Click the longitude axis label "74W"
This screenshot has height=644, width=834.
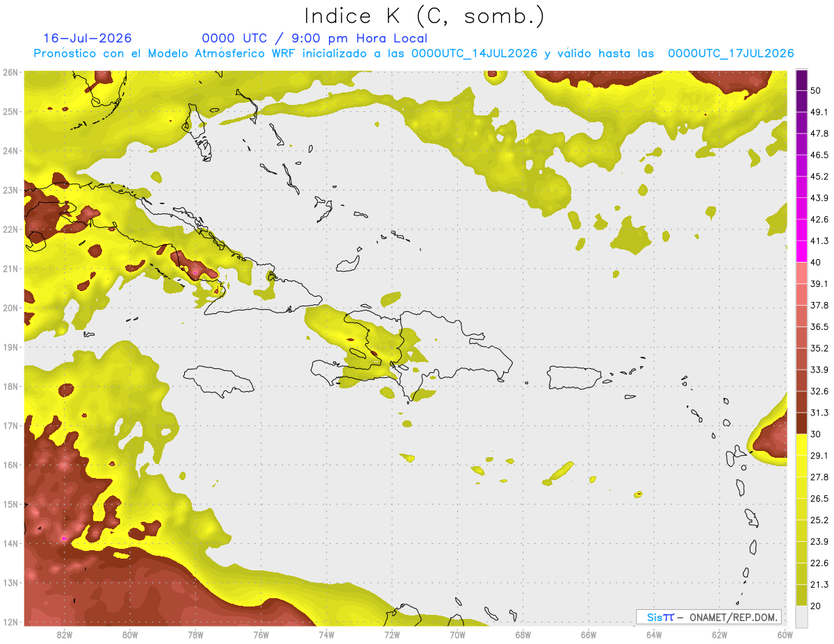[x=327, y=634]
